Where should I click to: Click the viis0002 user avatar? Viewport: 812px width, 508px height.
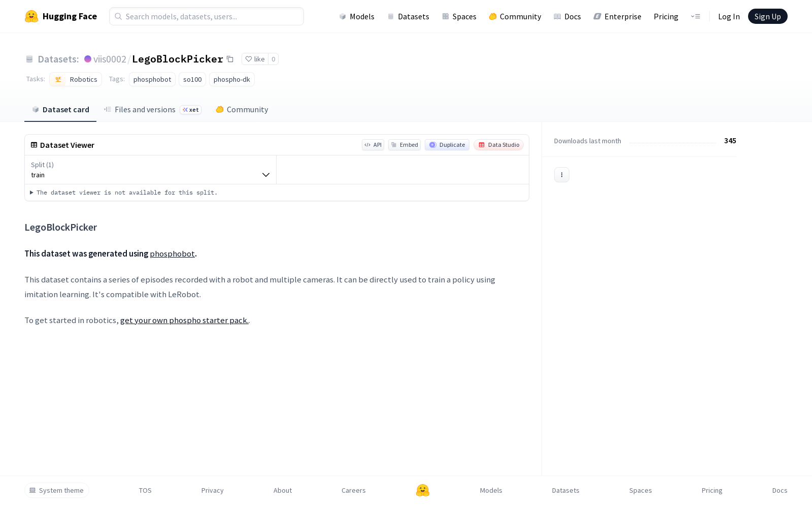pyautogui.click(x=88, y=59)
